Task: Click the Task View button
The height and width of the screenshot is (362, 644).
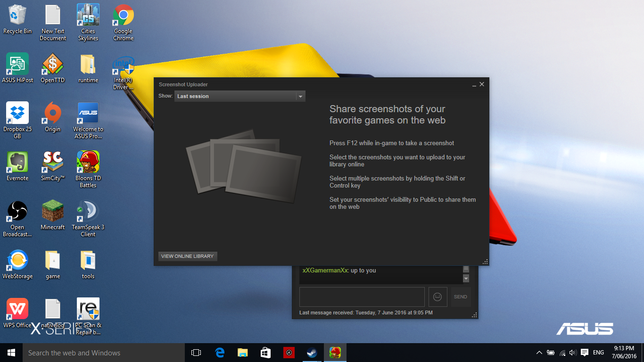Action: click(x=196, y=353)
